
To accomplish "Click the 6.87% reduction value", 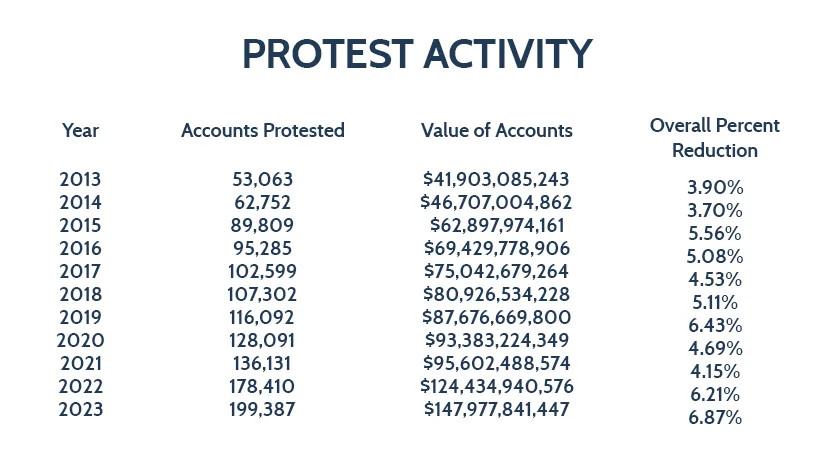I will tap(715, 418).
